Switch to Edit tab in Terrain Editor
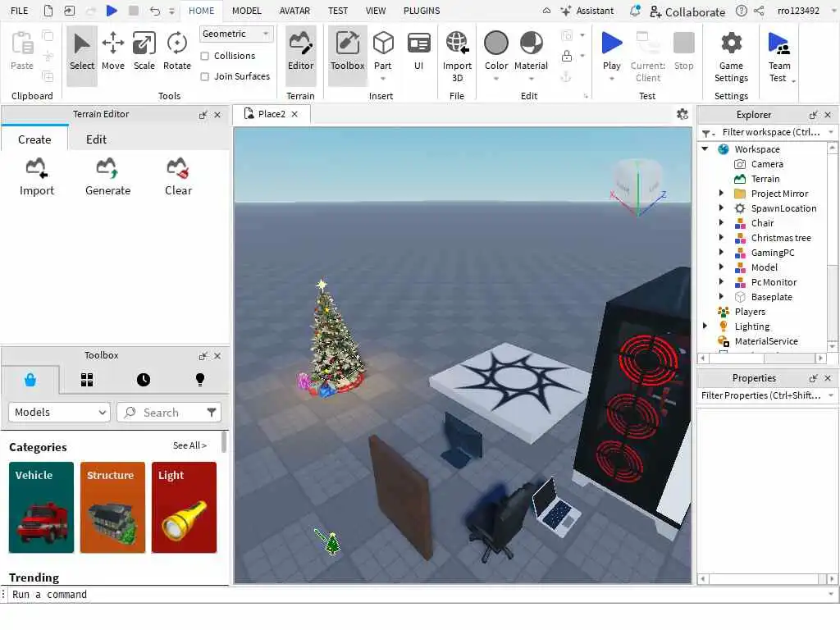Viewport: 840px width, 630px height. [97, 139]
